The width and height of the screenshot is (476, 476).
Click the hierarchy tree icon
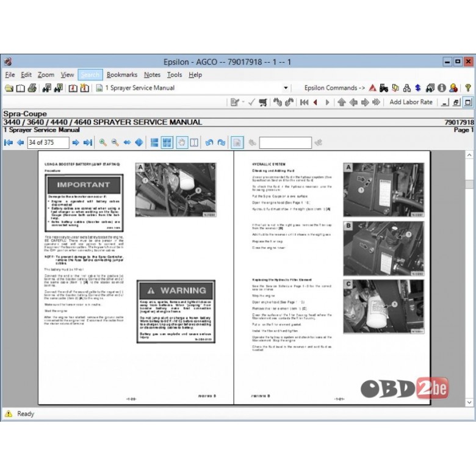pyautogui.click(x=407, y=88)
